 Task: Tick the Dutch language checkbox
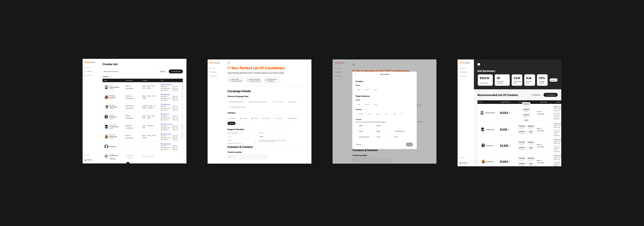coord(392,137)
